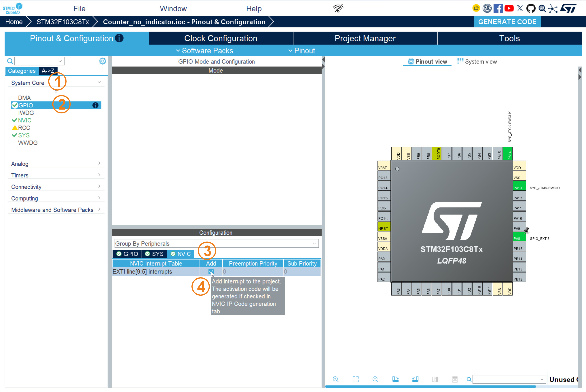
Task: Open the Pinout dropdown menu
Action: click(302, 51)
